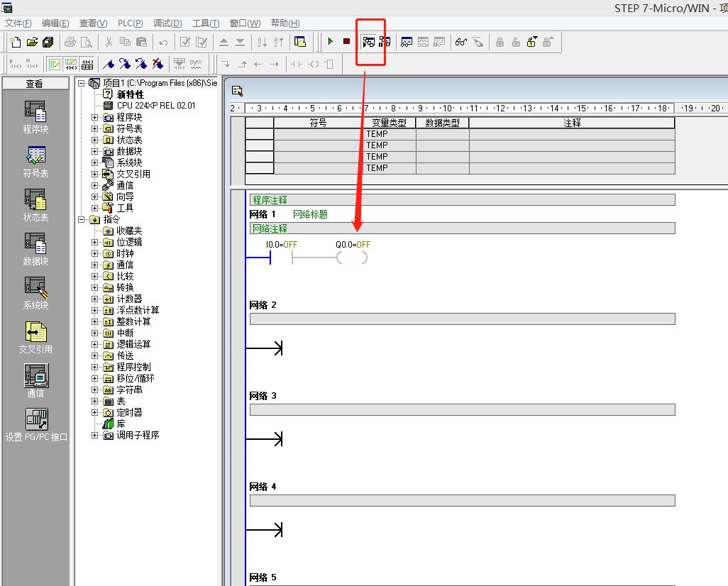The width and height of the screenshot is (728, 586).
Task: Click the Q0.0 output coil in network 1
Action: 352,258
